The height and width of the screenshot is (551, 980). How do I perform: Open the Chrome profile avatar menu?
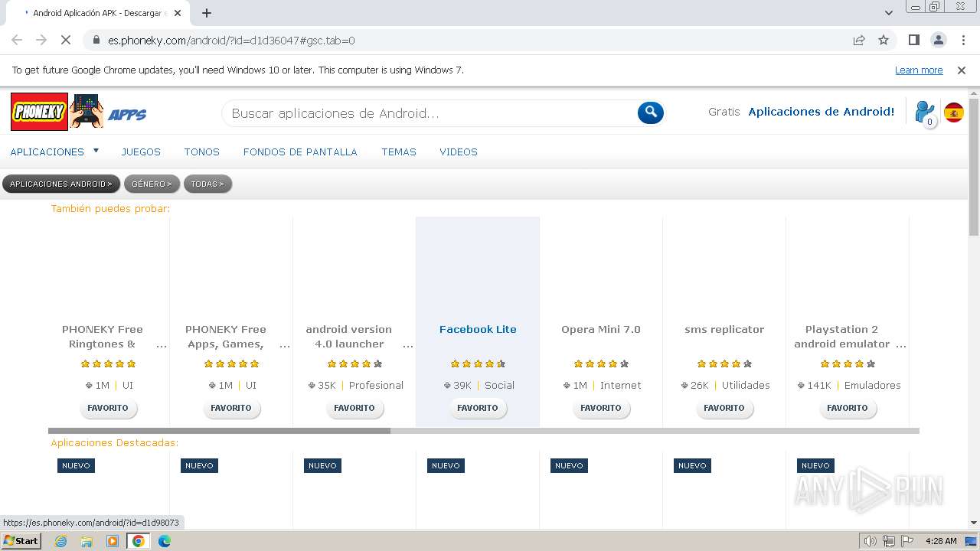pos(938,40)
